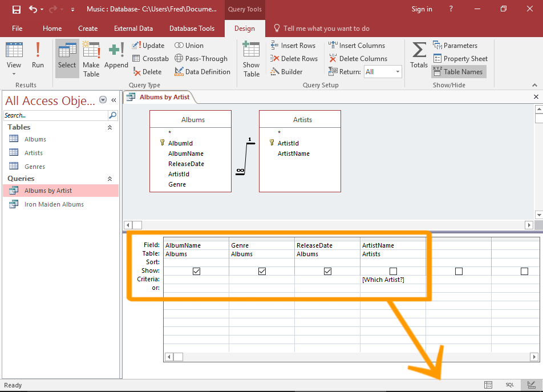Switch to the Home ribbon tab

[52, 28]
